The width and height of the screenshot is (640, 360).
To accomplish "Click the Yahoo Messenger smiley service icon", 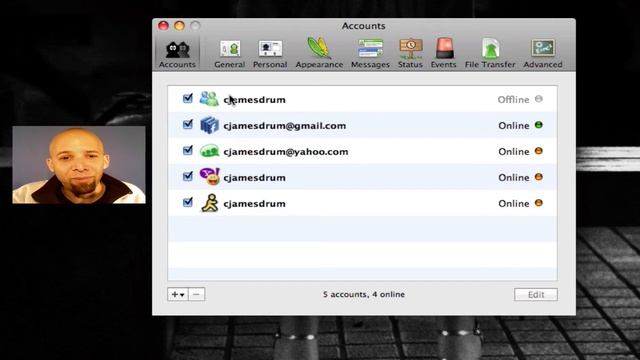I will (209, 176).
